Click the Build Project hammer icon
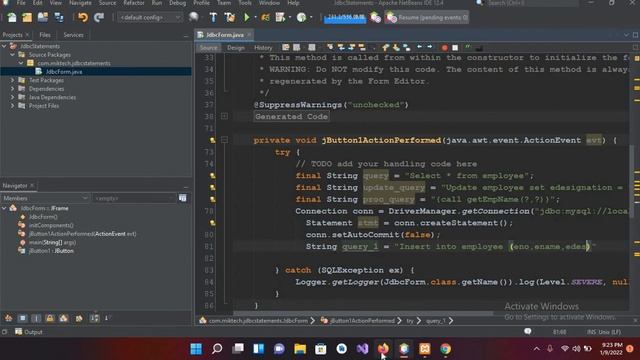The height and width of the screenshot is (360, 640). (213, 17)
